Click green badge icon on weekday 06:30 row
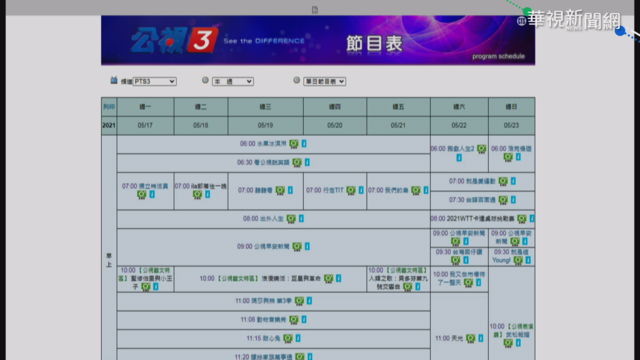Screen dimensions: 640x360 pos(297,162)
